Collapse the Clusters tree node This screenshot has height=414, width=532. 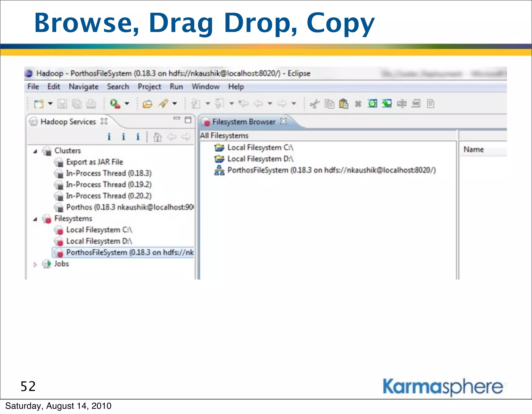click(x=35, y=151)
